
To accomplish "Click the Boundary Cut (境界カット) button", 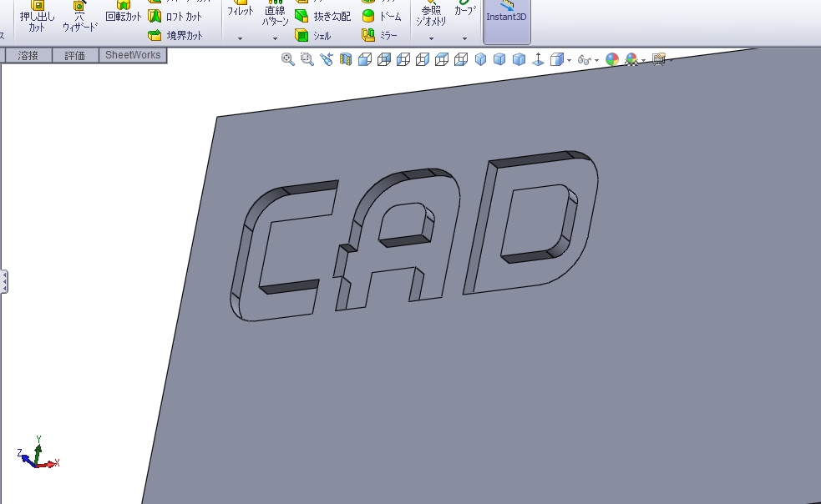I will tap(175, 36).
